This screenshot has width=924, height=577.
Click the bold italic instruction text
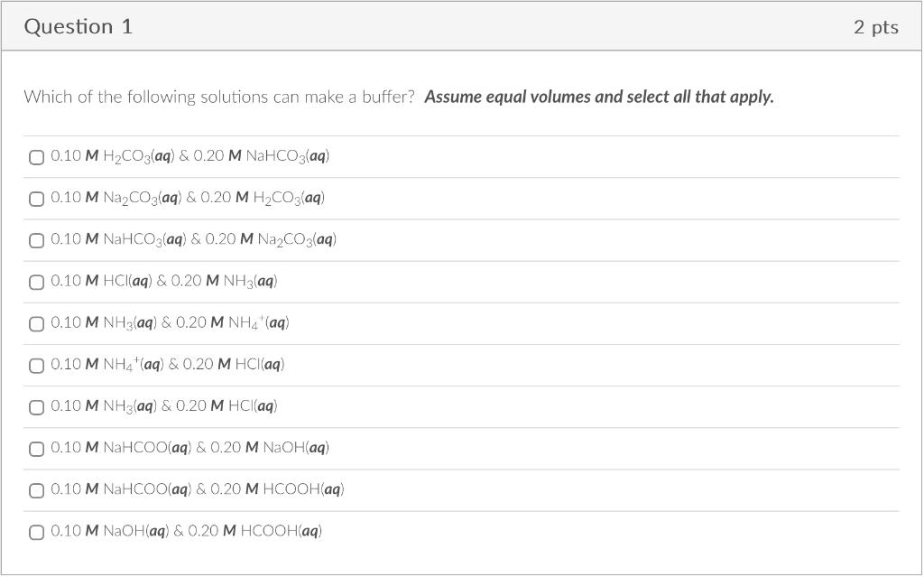pos(600,97)
